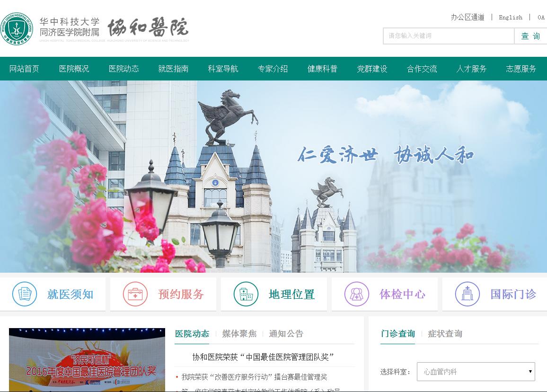Open the 人才服务 menu item
The width and height of the screenshot is (547, 392).
tap(471, 69)
